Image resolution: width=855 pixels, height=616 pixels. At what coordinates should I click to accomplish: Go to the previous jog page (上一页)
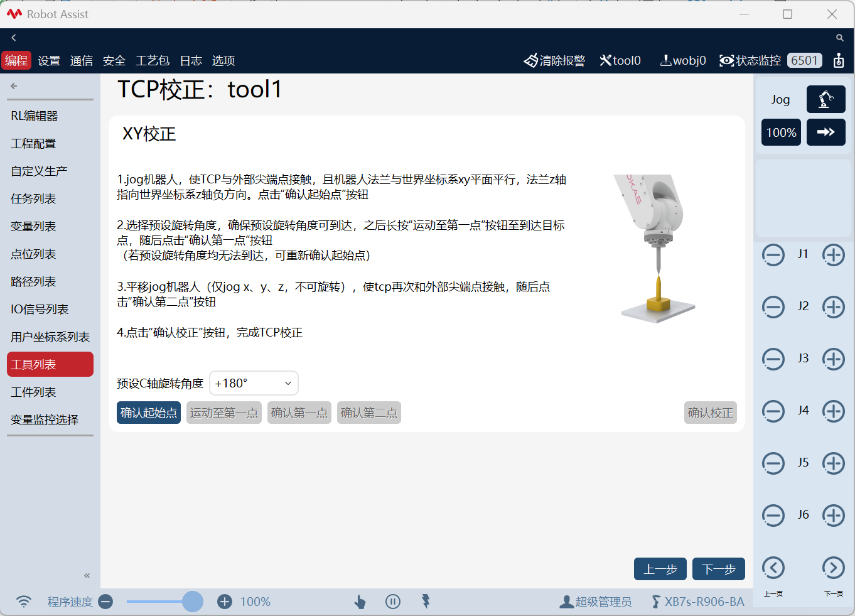point(773,568)
